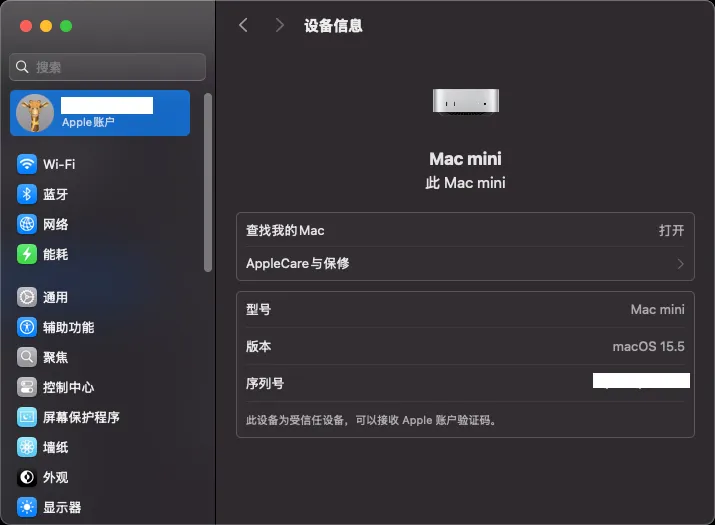Click the giraffe account avatar

[35, 113]
